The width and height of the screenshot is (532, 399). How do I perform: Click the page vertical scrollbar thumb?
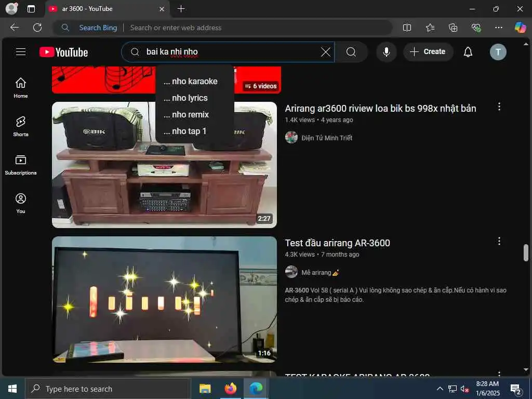(x=526, y=253)
